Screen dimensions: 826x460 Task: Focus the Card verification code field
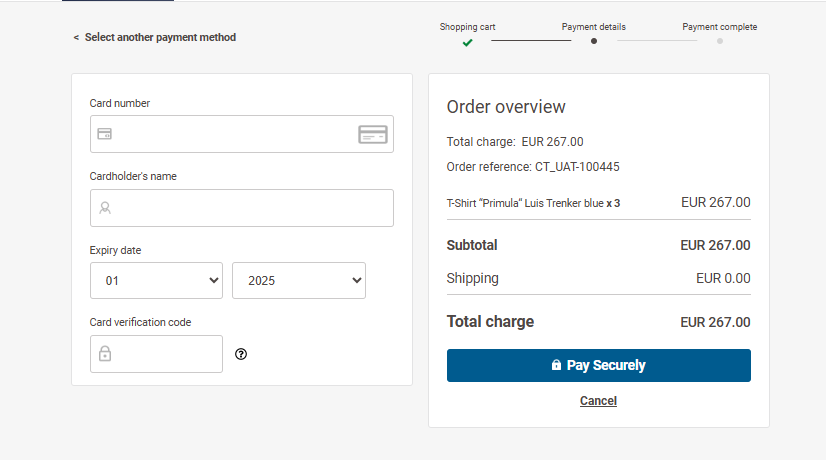[x=156, y=354]
